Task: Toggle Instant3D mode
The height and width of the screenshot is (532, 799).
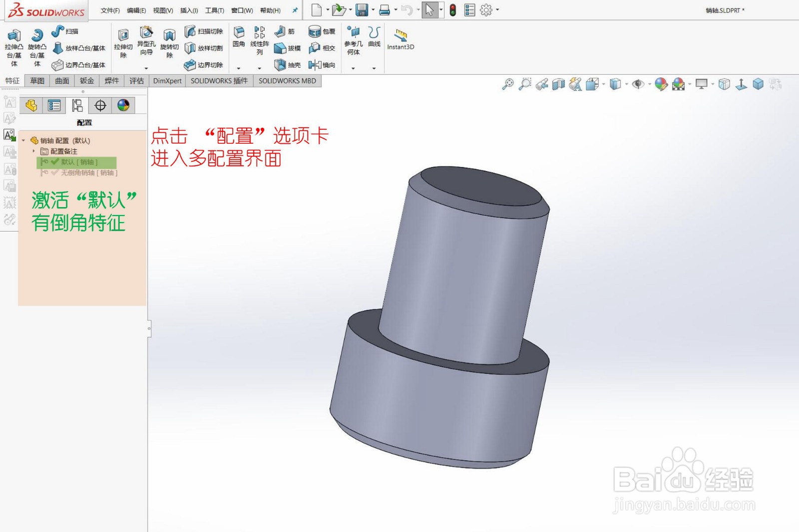Action: 400,39
